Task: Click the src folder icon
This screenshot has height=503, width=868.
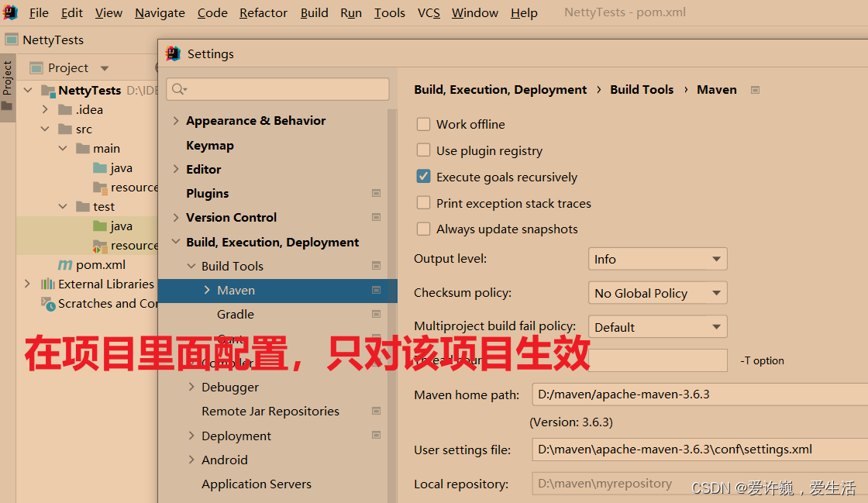Action: tap(65, 129)
